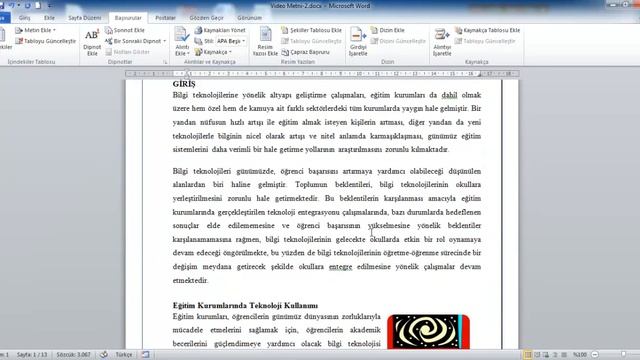Click Dizin Ekle to insert index

click(387, 30)
